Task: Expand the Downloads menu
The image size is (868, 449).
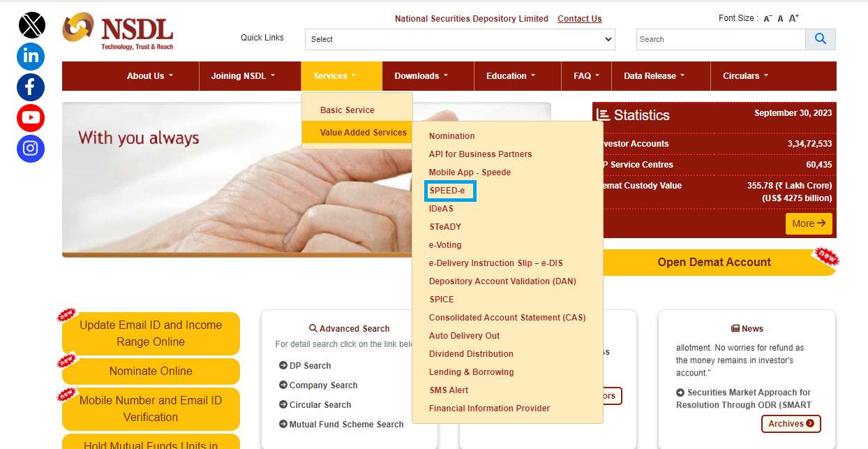Action: click(x=421, y=76)
